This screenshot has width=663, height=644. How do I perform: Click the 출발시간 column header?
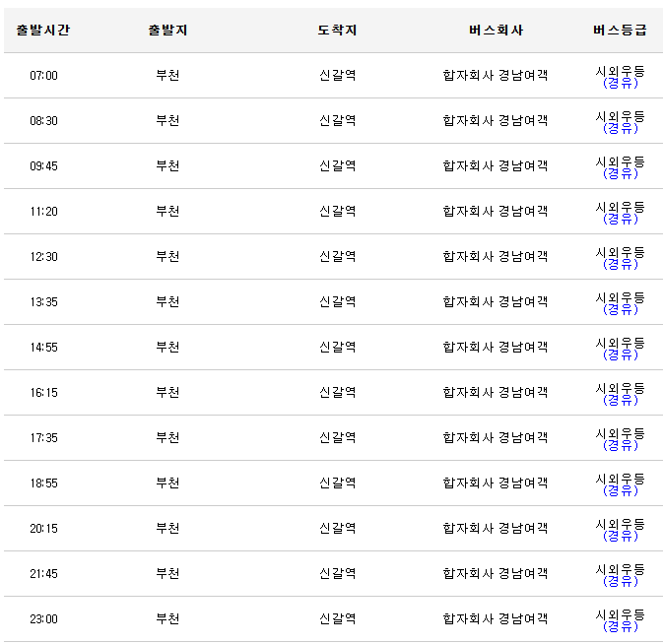(43, 30)
